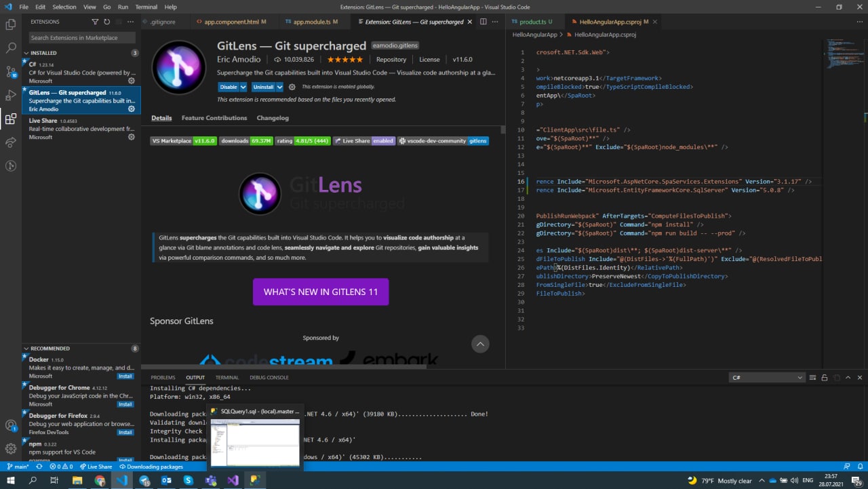Open manage gear for C# extension
This screenshot has width=868, height=489.
[132, 81]
